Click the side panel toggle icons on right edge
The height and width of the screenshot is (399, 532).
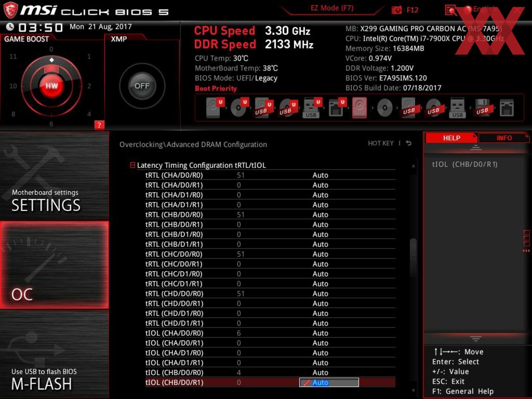pos(527,241)
